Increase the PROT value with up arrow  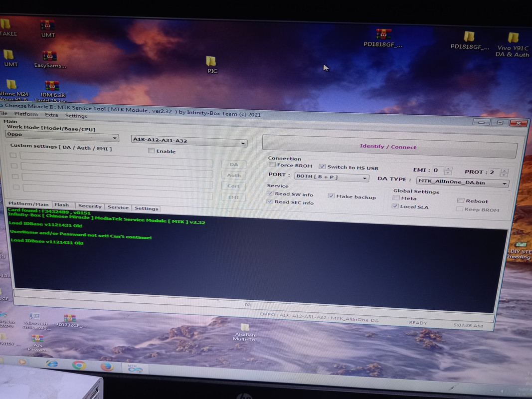pyautogui.click(x=504, y=171)
